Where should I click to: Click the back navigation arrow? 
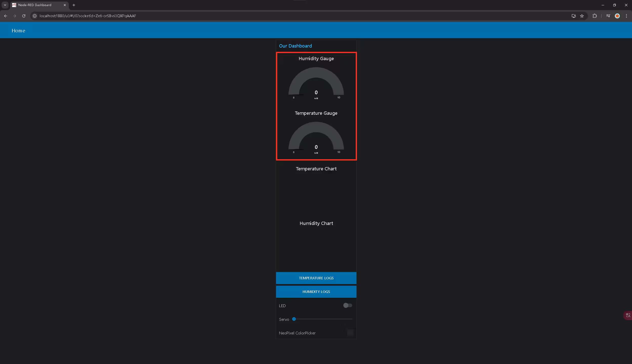click(6, 16)
